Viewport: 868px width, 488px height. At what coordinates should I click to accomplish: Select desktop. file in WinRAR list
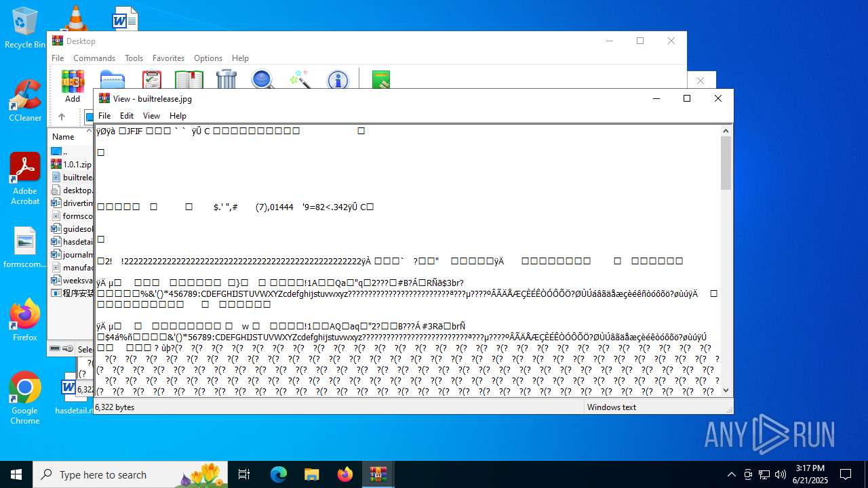tap(72, 190)
